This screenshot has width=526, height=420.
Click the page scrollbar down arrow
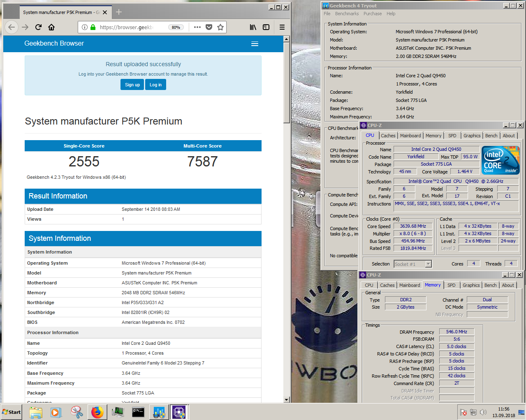point(287,399)
